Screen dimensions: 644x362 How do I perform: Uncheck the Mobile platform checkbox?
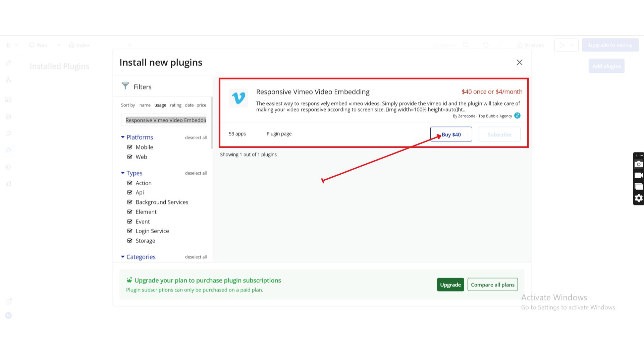(130, 147)
